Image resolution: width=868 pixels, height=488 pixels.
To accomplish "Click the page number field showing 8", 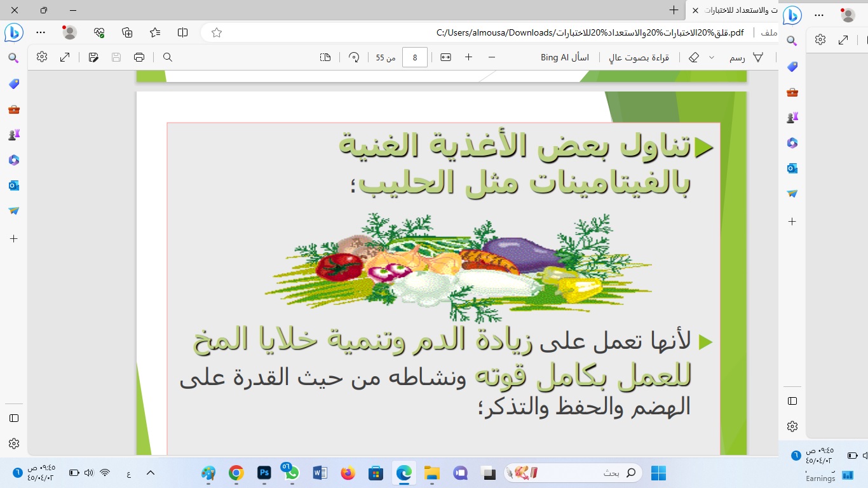I will point(415,57).
